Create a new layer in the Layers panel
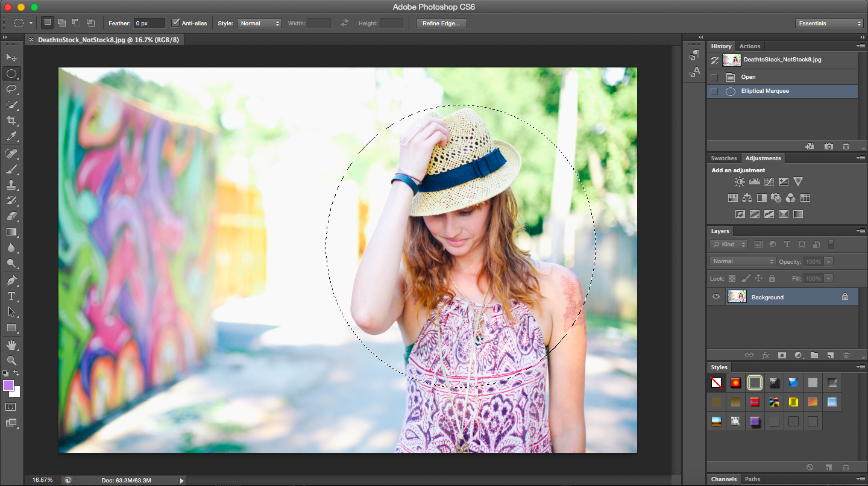Viewport: 868px width, 486px height. 831,355
